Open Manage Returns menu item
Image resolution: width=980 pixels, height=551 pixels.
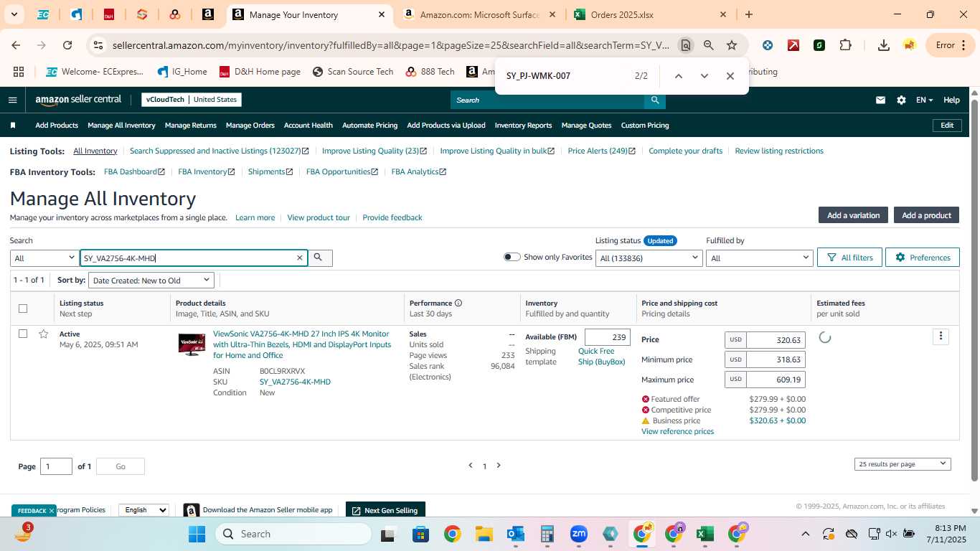[191, 125]
